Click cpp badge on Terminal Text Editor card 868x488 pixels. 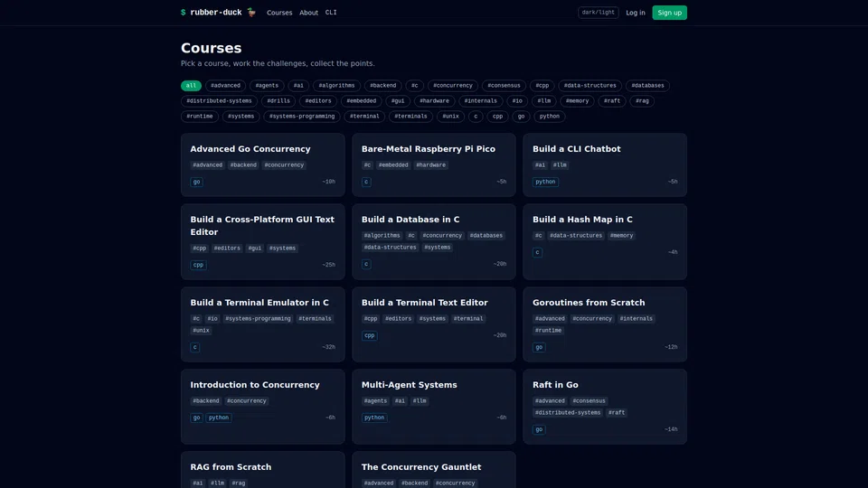coord(369,336)
